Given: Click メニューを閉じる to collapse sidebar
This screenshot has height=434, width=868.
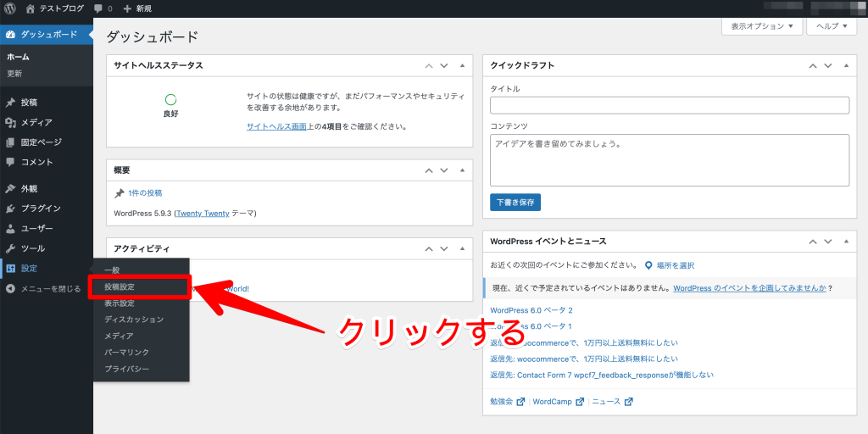Looking at the screenshot, I should pos(51,288).
